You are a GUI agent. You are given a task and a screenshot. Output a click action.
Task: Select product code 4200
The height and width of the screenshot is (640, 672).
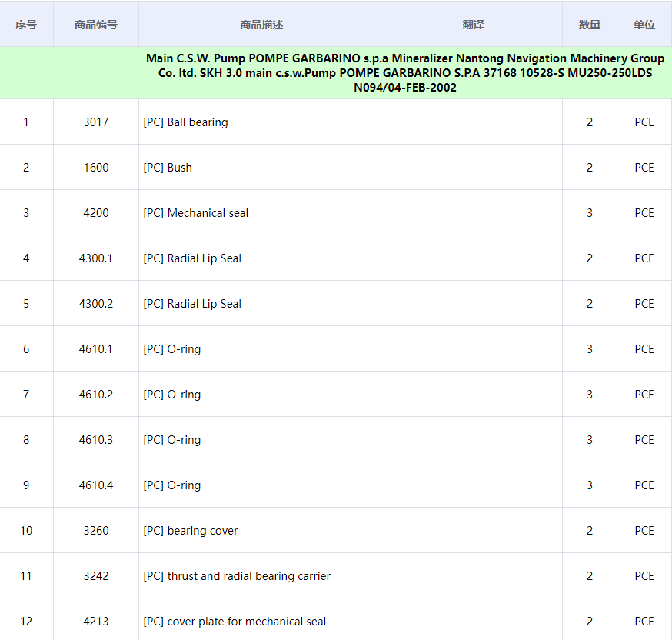click(96, 213)
